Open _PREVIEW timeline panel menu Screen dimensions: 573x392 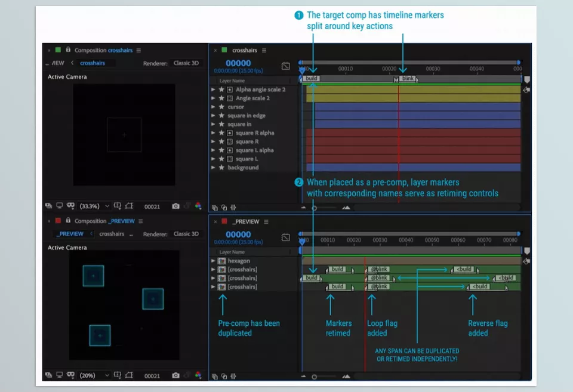266,222
